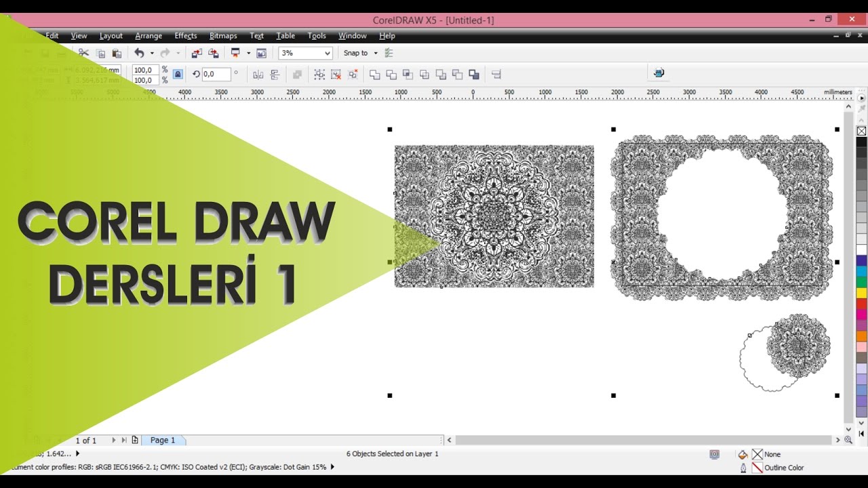Open the Undo history dropdown arrow
This screenshot has width=868, height=488.
pos(152,53)
